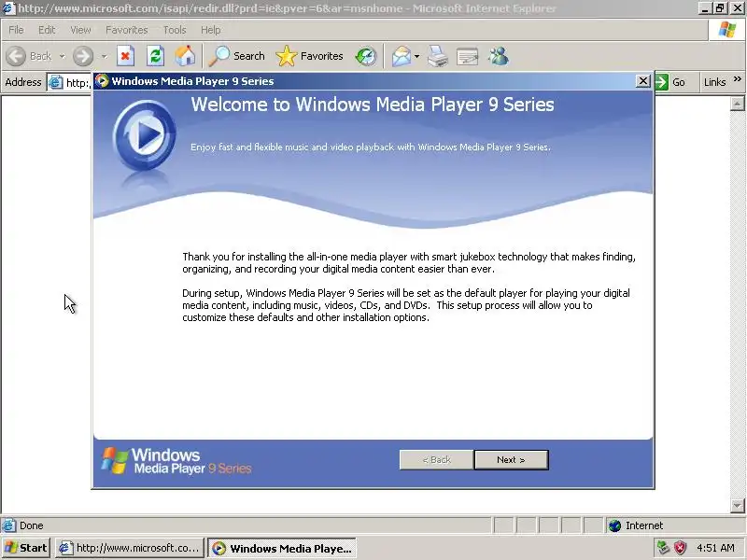Open the File menu

[16, 30]
